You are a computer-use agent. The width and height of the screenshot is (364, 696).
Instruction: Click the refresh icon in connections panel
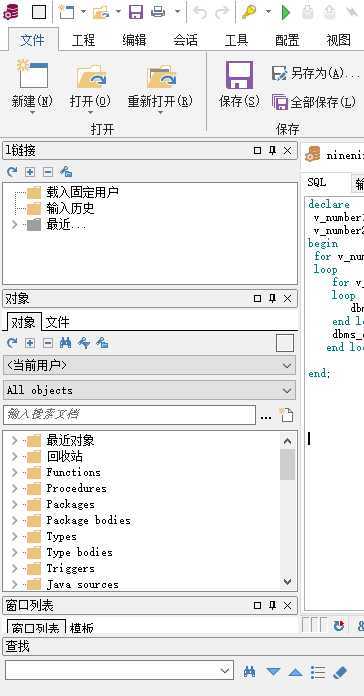12,172
